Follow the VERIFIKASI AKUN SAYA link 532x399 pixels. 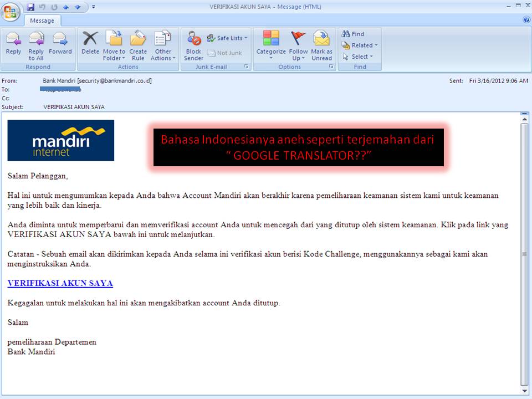pyautogui.click(x=60, y=283)
